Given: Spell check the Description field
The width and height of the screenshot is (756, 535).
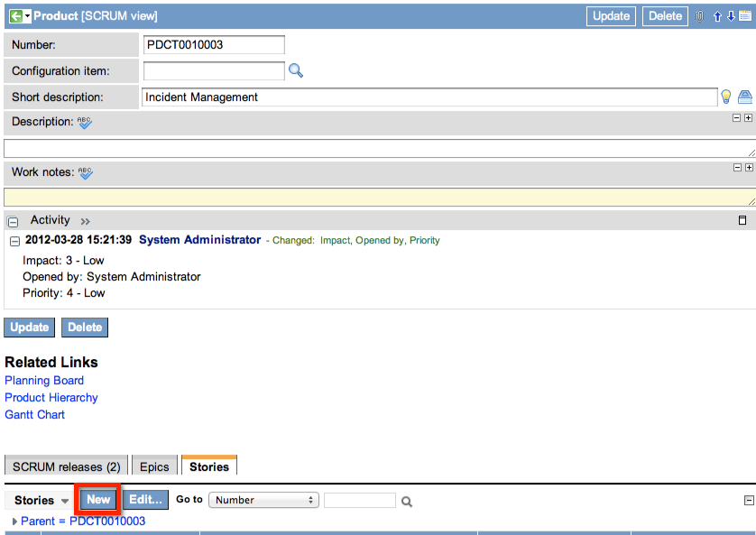Looking at the screenshot, I should [x=85, y=122].
